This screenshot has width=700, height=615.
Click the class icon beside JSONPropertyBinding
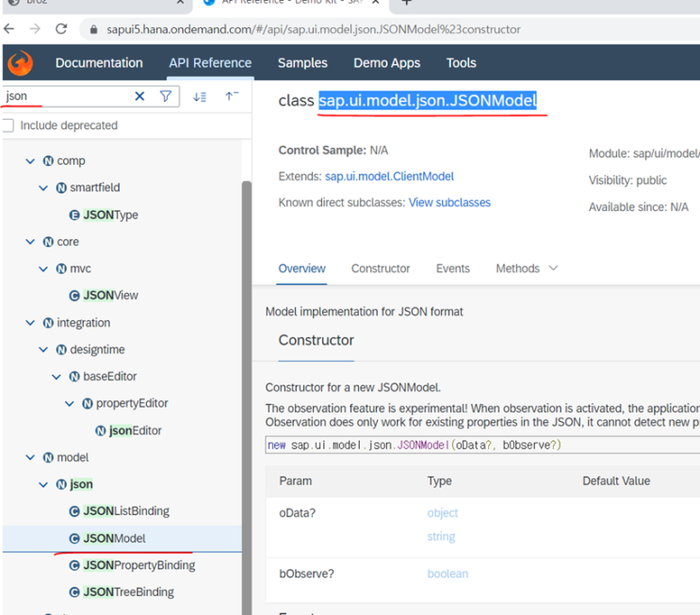point(74,565)
